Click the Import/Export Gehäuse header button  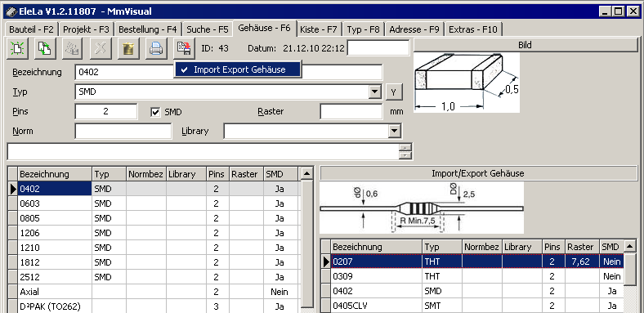[478, 173]
